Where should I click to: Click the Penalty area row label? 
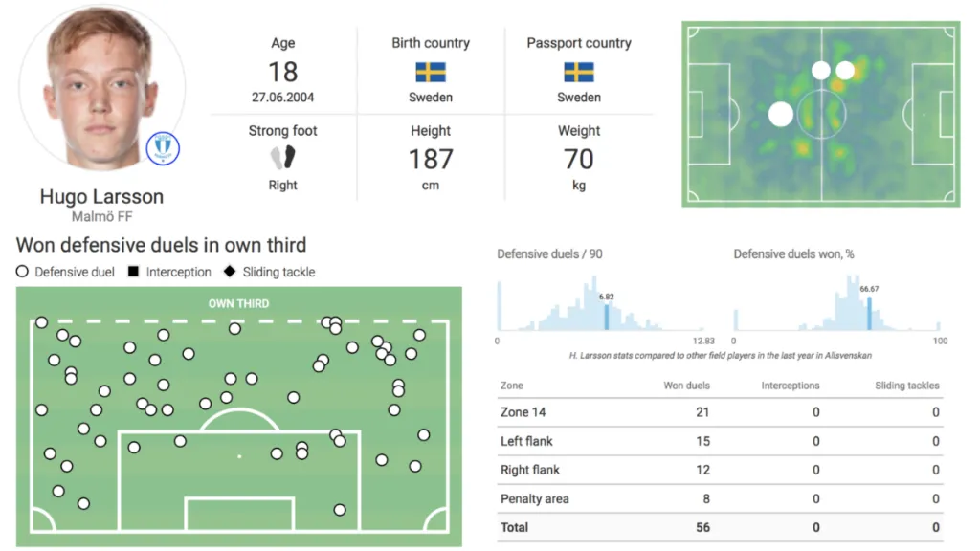pos(533,499)
